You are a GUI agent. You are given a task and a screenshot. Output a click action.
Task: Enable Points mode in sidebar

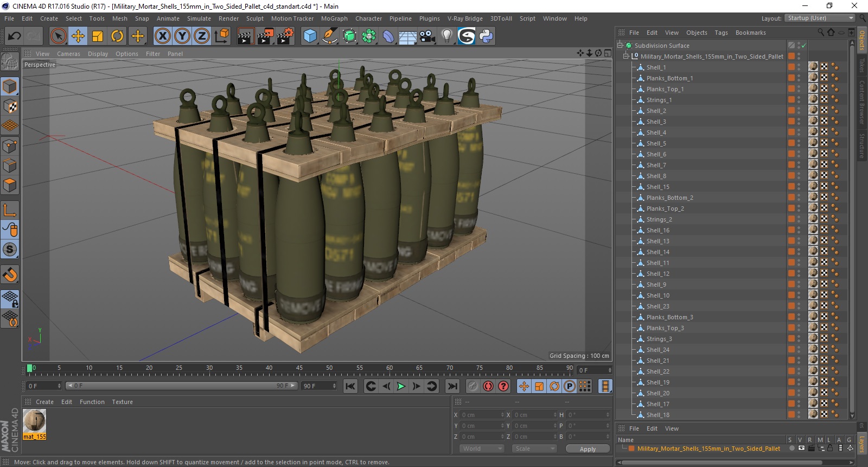click(x=10, y=146)
